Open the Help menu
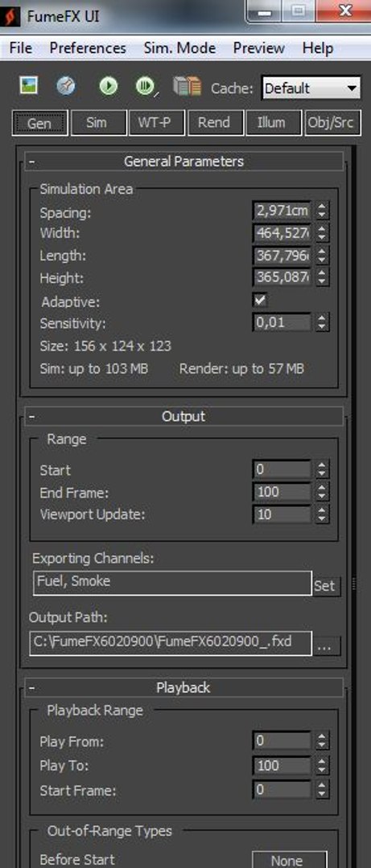371x868 pixels. click(318, 48)
